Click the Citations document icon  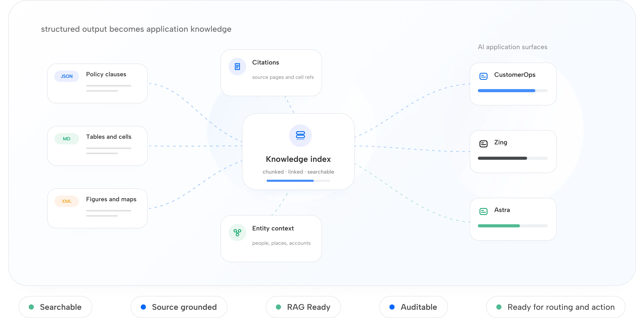(x=237, y=67)
